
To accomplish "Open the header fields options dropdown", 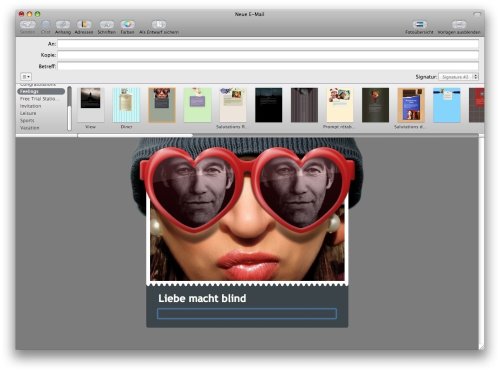I will [x=26, y=77].
